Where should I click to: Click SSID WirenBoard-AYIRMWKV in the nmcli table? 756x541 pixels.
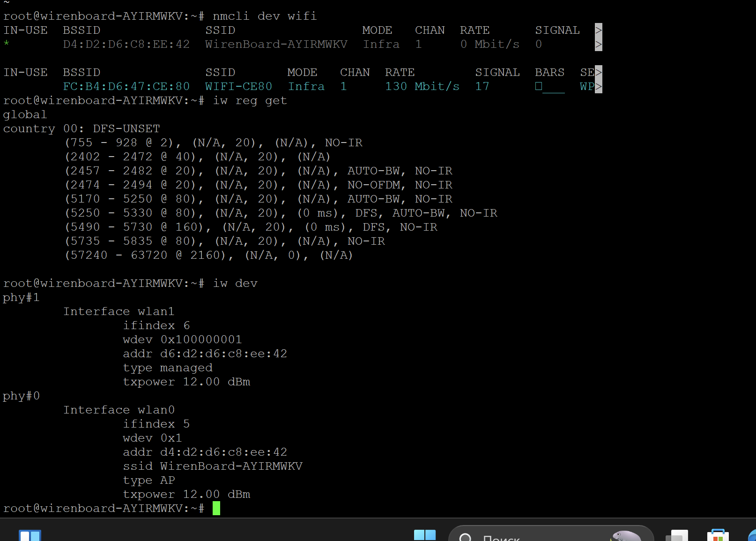tap(276, 44)
